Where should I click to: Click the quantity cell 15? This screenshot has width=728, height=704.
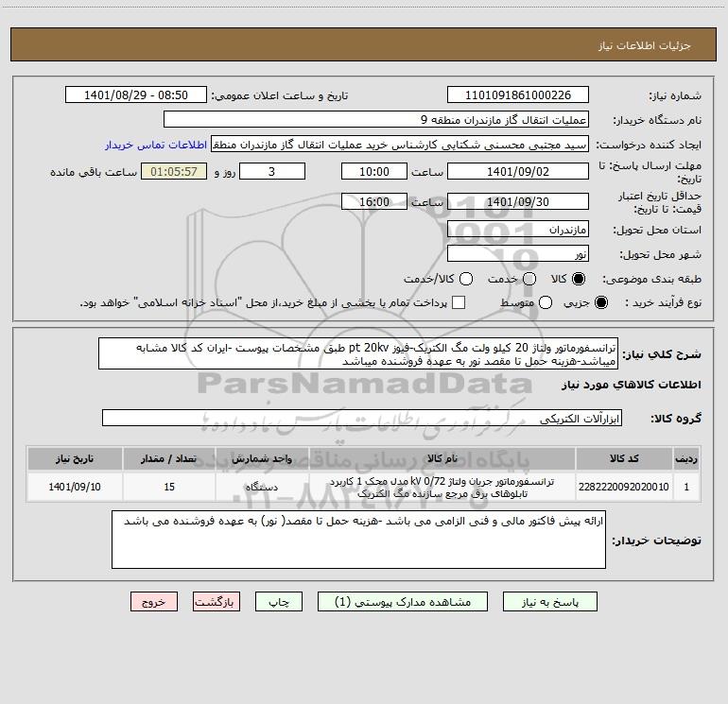169,487
